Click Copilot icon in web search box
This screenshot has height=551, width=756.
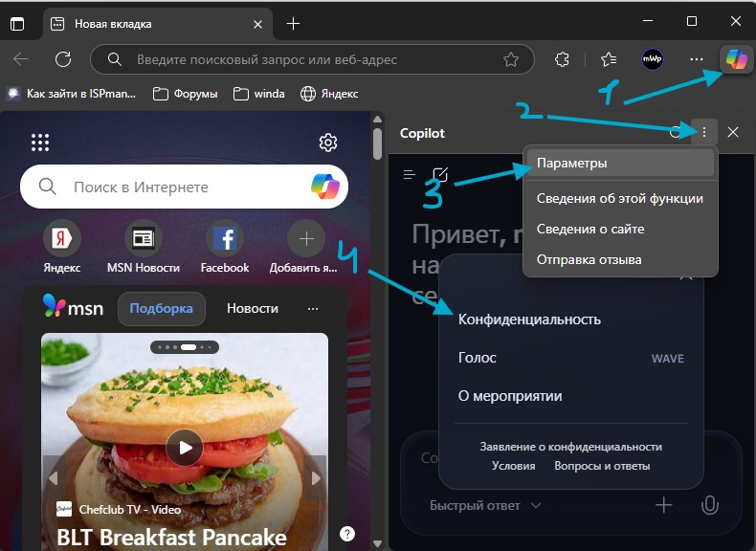[325, 187]
